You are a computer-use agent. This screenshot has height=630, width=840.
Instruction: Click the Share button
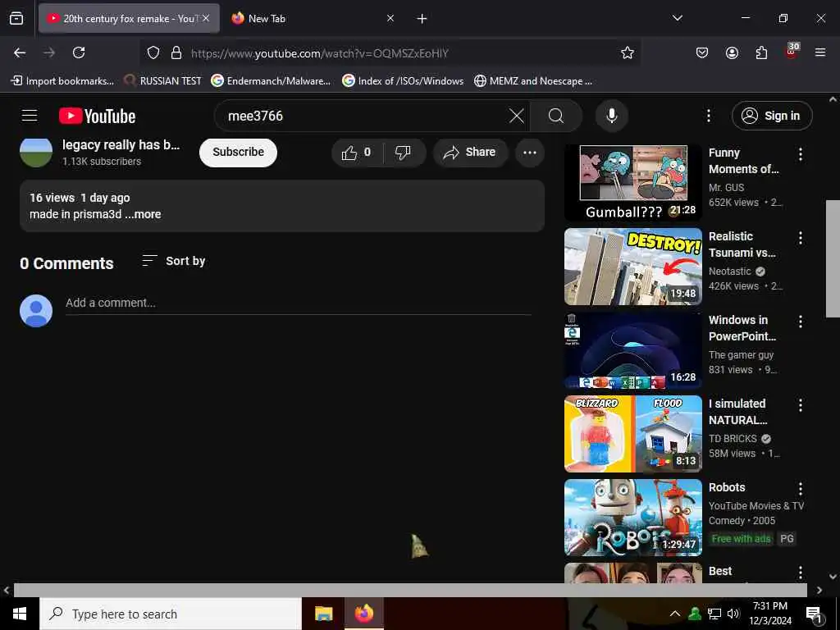tap(470, 153)
